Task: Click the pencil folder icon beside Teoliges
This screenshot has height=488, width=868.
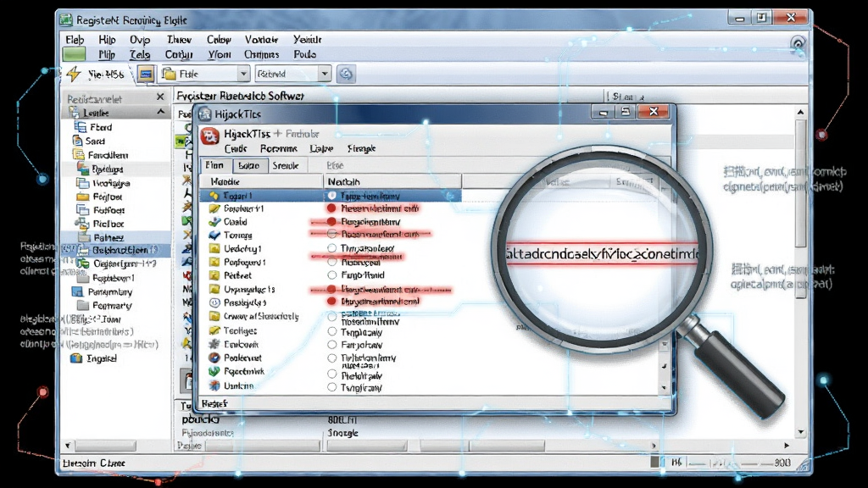Action: 214,330
